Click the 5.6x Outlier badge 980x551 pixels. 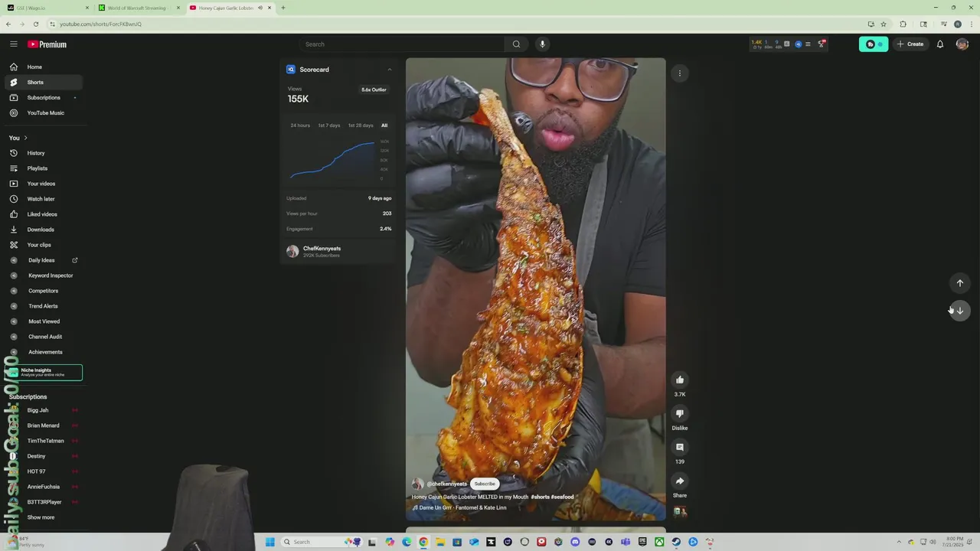374,90
